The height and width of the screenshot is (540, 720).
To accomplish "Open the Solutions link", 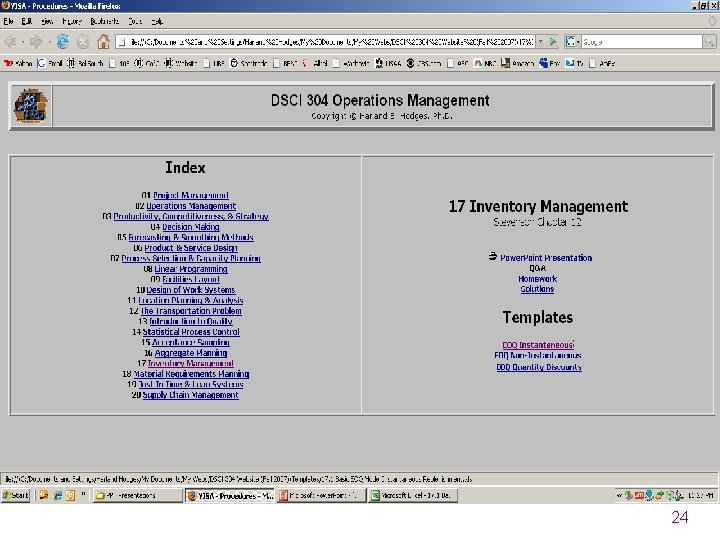I will point(537,289).
